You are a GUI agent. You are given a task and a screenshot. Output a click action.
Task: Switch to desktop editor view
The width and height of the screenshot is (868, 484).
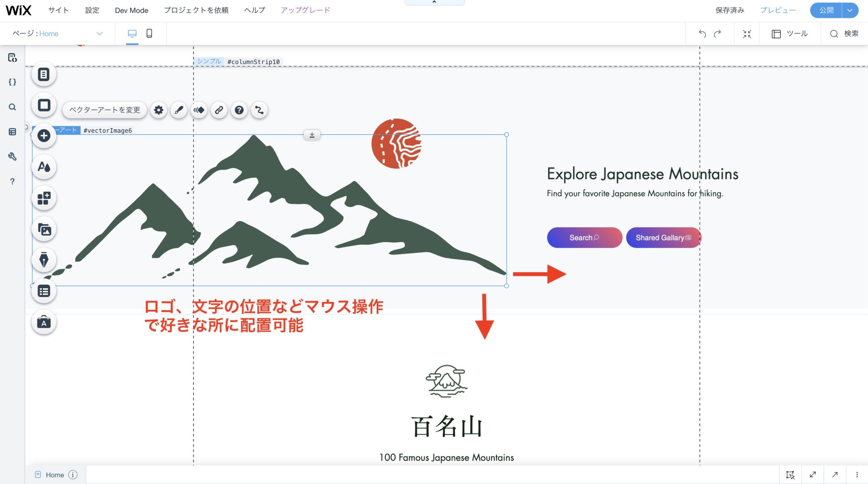133,33
